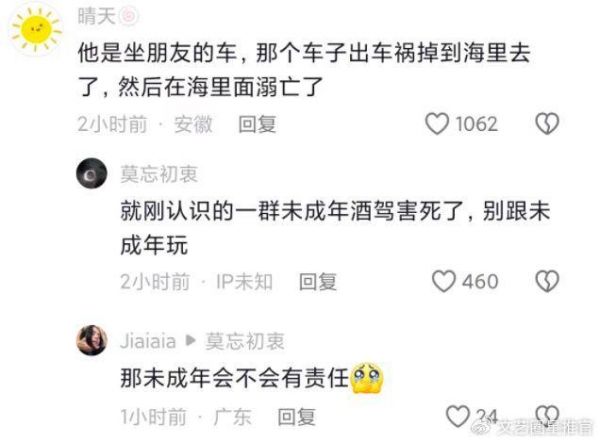Viewport: 600px width, 442px height.
Task: Open Jiaiaia's avatar profile picture
Action: (x=92, y=340)
